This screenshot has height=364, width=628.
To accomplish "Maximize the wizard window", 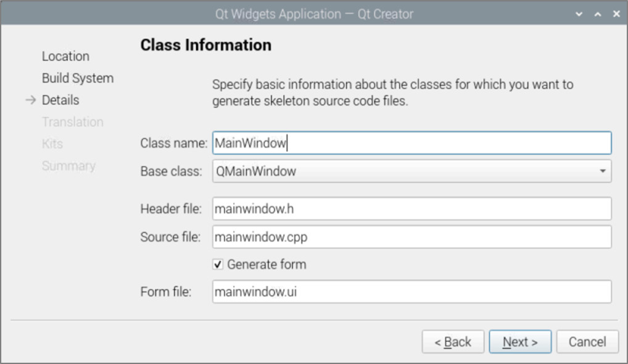I will [598, 14].
